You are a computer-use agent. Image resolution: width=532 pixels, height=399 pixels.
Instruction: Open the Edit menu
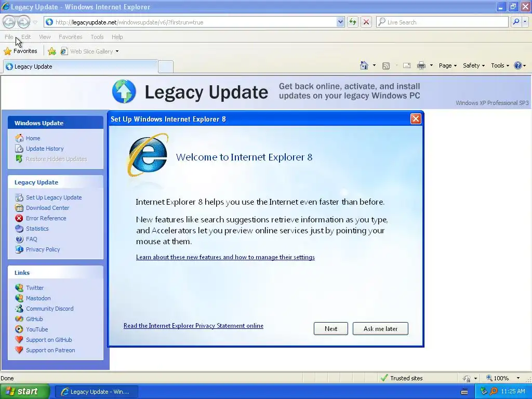(26, 37)
